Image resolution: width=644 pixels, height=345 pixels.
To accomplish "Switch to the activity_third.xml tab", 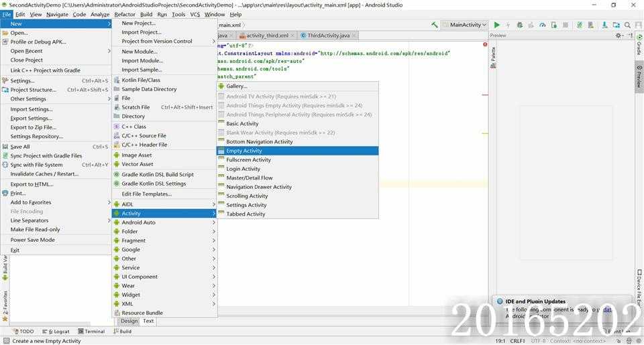I will [x=267, y=36].
